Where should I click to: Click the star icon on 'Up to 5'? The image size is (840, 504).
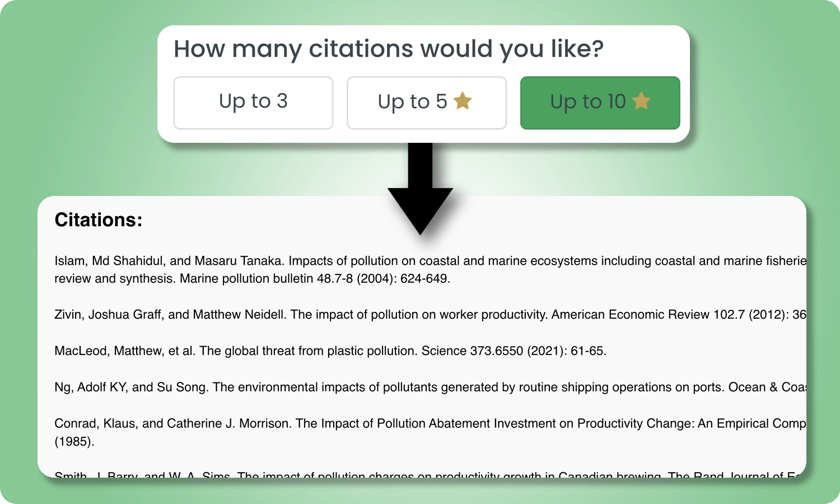coord(463,101)
